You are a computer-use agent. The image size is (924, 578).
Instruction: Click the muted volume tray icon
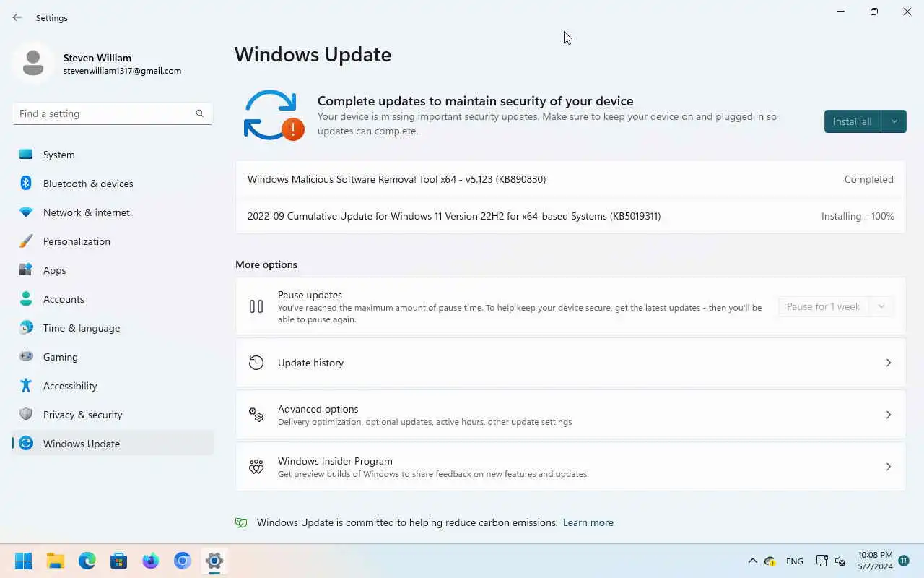840,561
